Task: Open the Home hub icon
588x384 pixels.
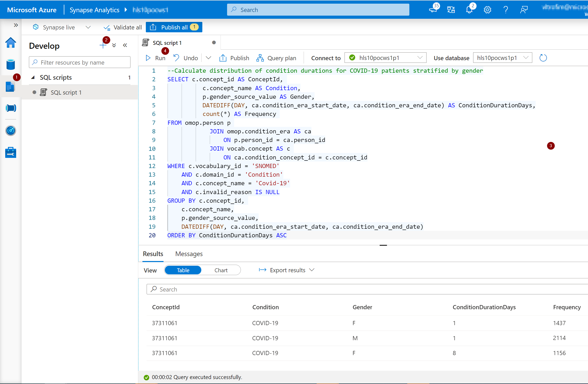Action: (11, 43)
